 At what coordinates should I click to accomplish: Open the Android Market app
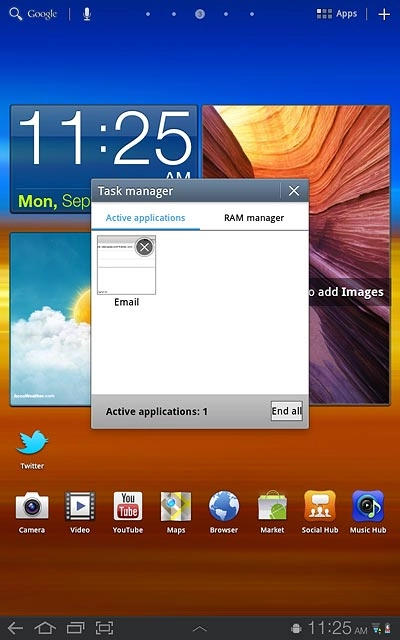tap(272, 507)
